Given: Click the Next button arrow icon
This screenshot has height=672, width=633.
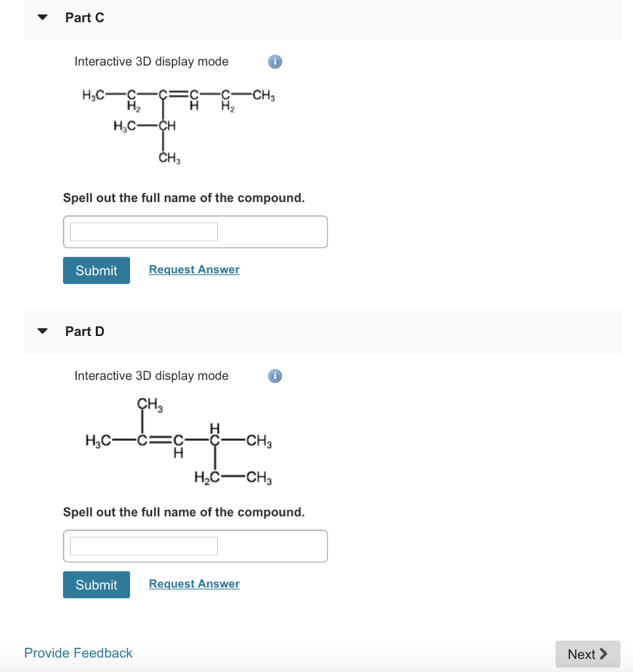Looking at the screenshot, I should (x=604, y=654).
